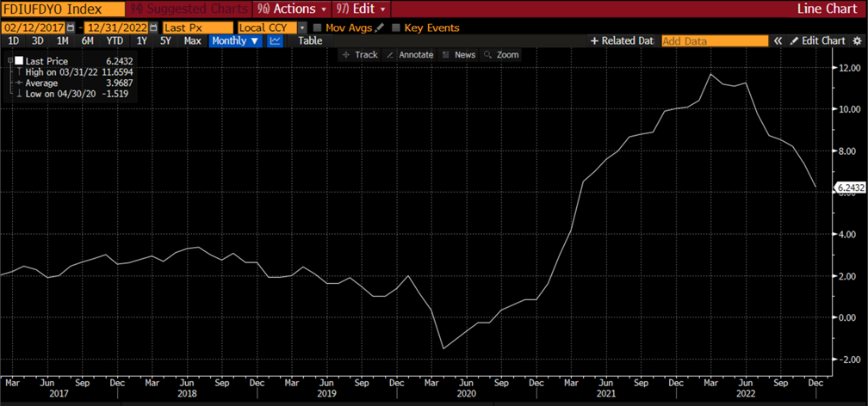
Task: Open the end date calendar picker
Action: (x=152, y=28)
